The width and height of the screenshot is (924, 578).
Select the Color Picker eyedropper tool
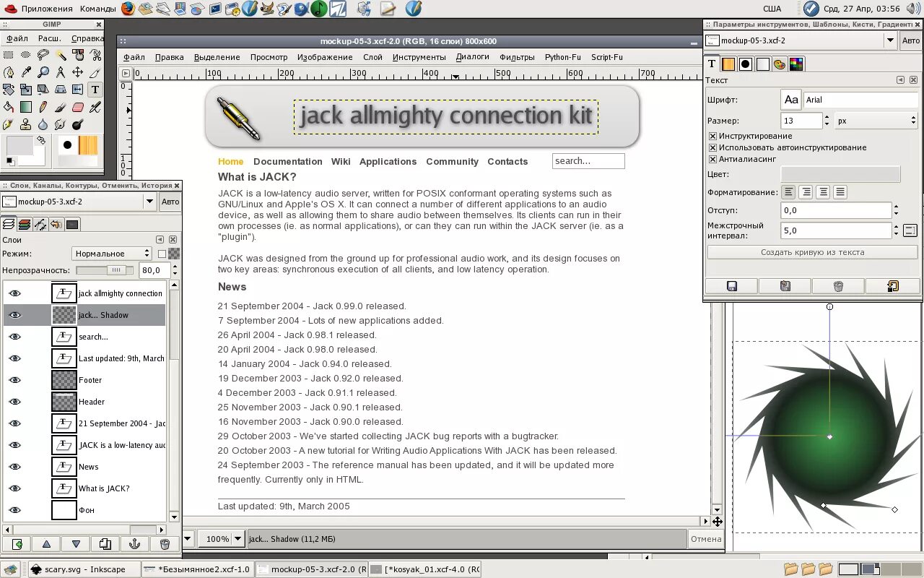[x=26, y=72]
